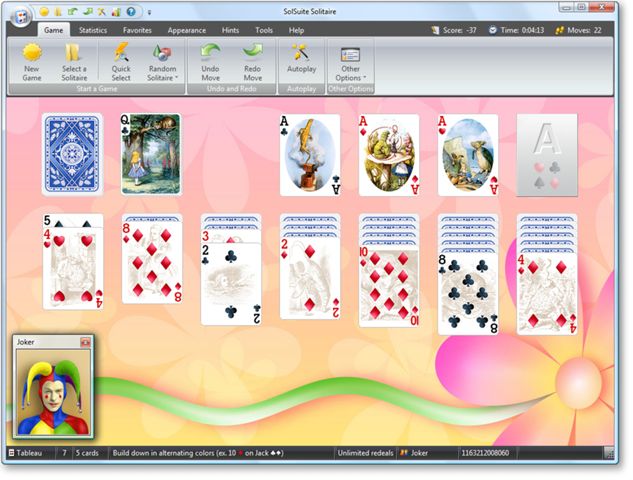The image size is (633, 480).
Task: Go to the Hints tab
Action: pyautogui.click(x=230, y=31)
